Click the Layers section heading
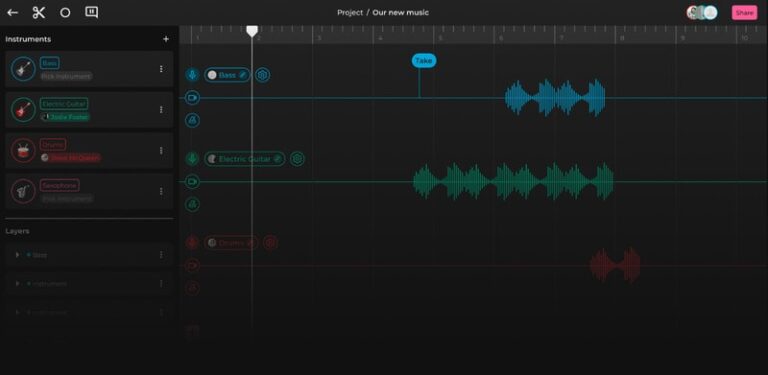The height and width of the screenshot is (375, 768). 17,231
